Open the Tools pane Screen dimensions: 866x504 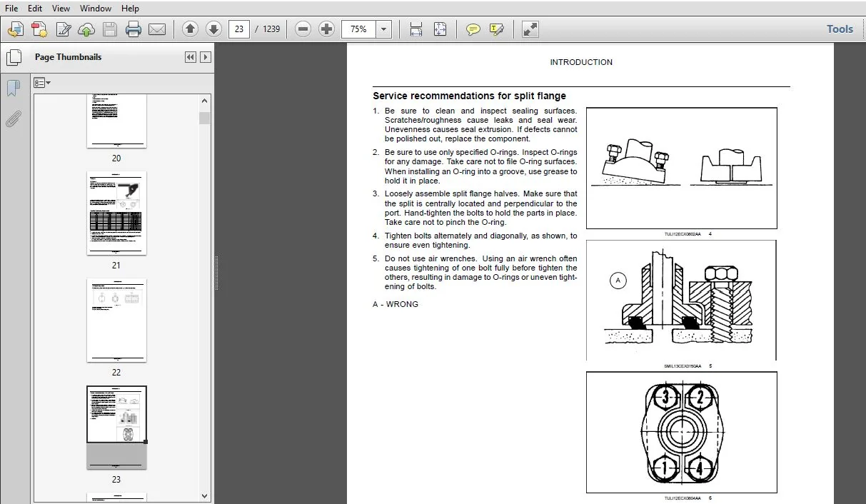(840, 29)
